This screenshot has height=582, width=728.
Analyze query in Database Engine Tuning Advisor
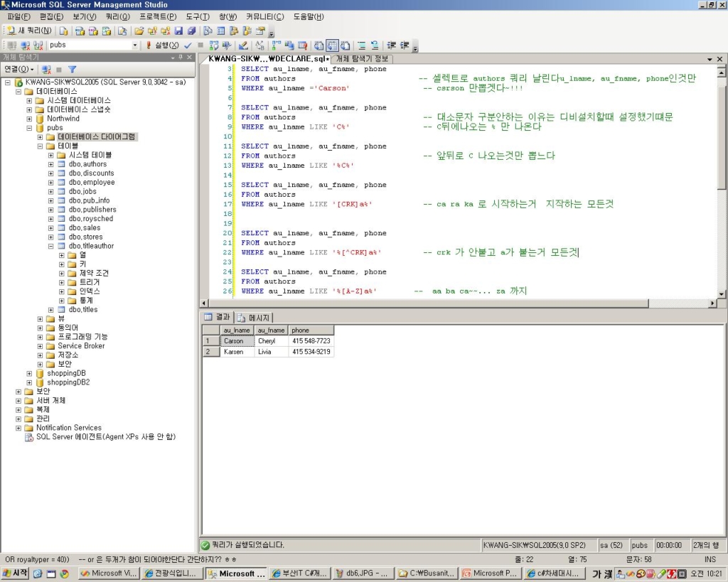tap(227, 45)
